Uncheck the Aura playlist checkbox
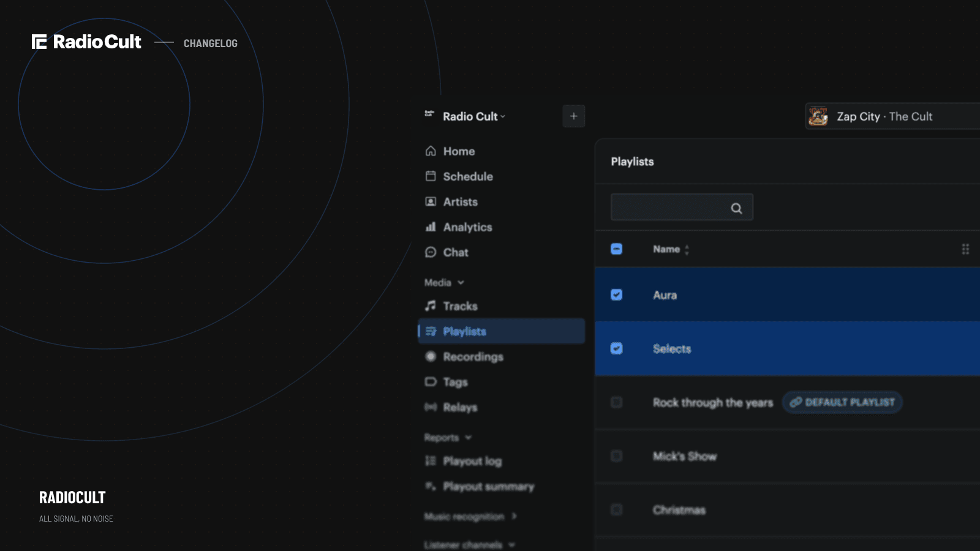This screenshot has height=551, width=980. (x=617, y=294)
